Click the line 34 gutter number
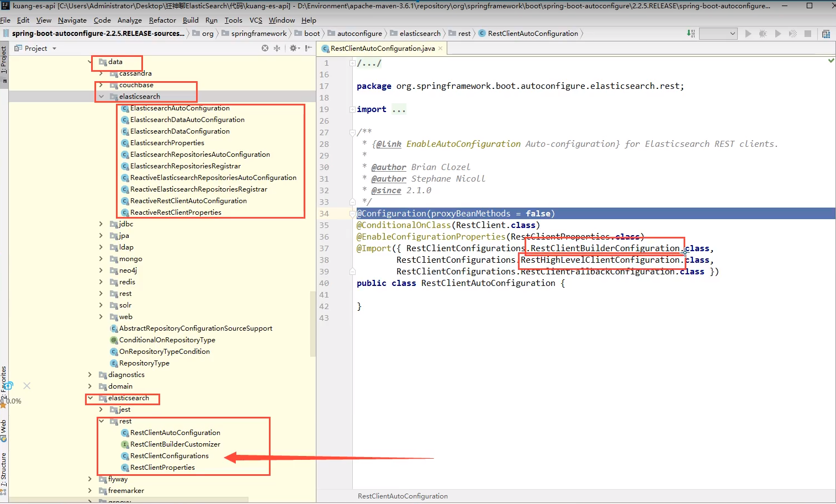The image size is (836, 504). coord(324,214)
